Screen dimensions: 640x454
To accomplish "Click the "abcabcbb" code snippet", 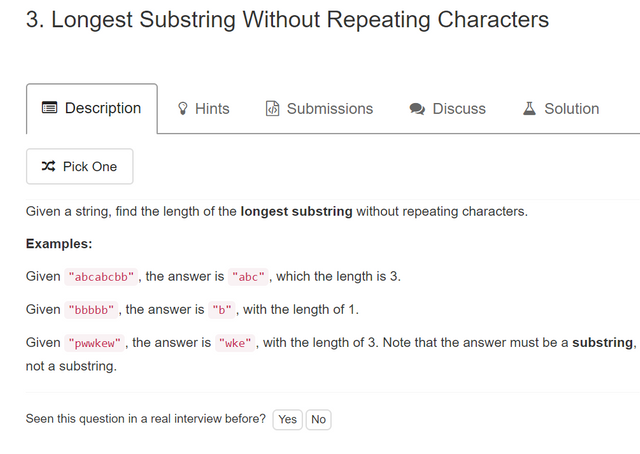I will click(x=101, y=277).
